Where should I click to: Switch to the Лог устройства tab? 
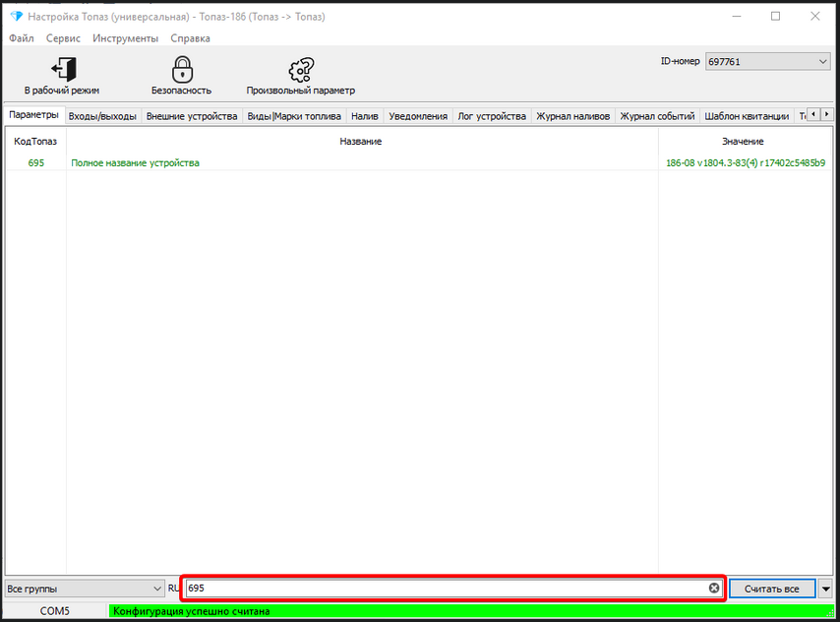[x=492, y=116]
